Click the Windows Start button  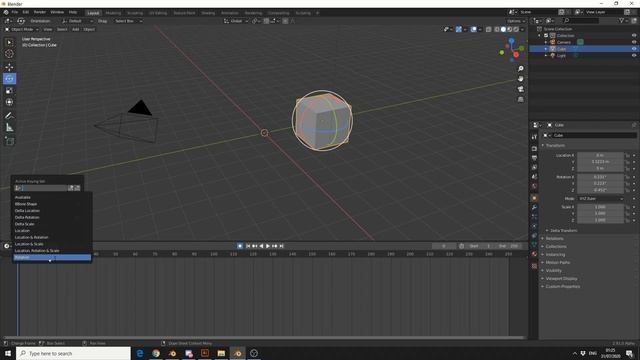(8, 353)
